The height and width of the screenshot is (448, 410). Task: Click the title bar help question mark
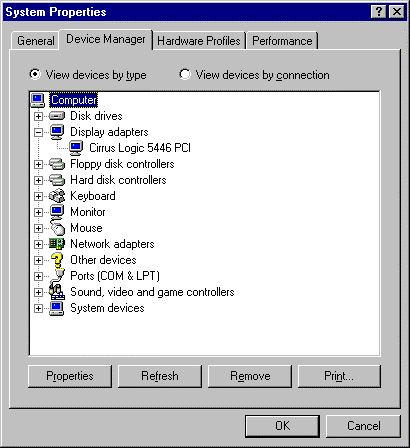coord(378,12)
